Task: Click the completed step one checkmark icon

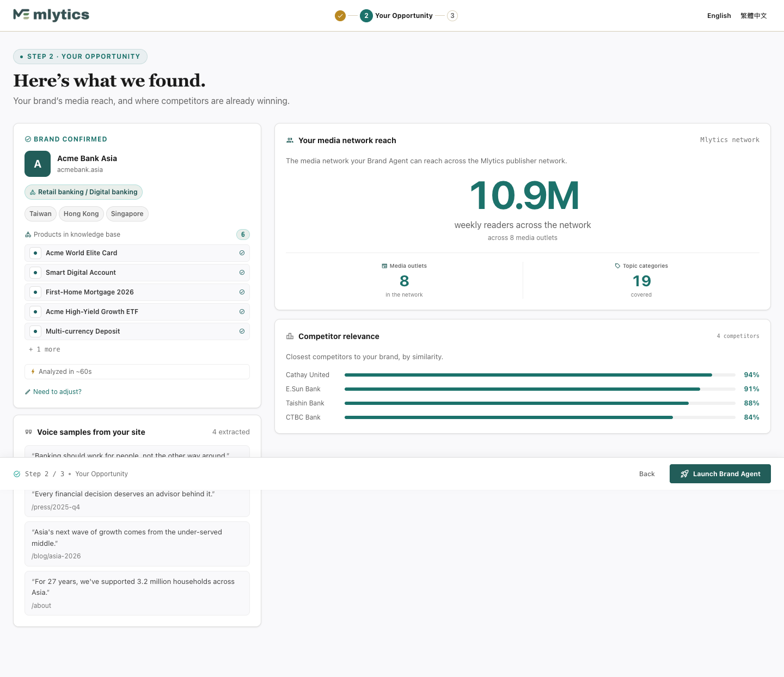Action: click(x=340, y=16)
